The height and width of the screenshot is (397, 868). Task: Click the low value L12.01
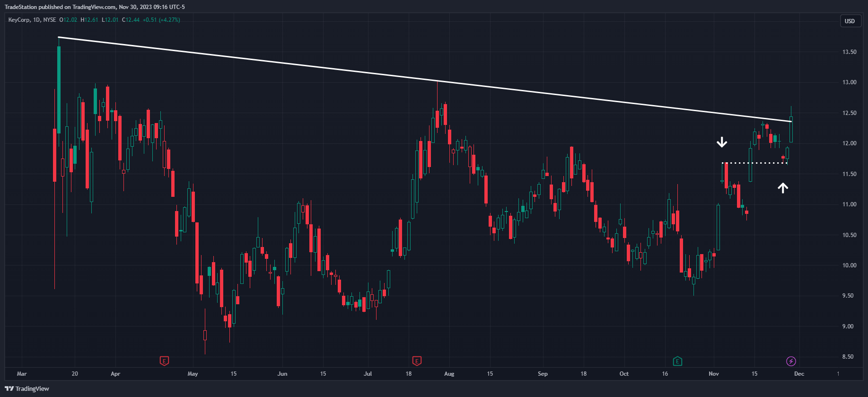point(110,20)
